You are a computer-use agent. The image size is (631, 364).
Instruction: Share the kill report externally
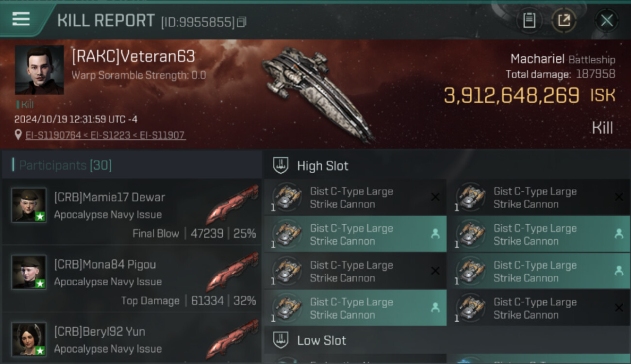coord(564,20)
